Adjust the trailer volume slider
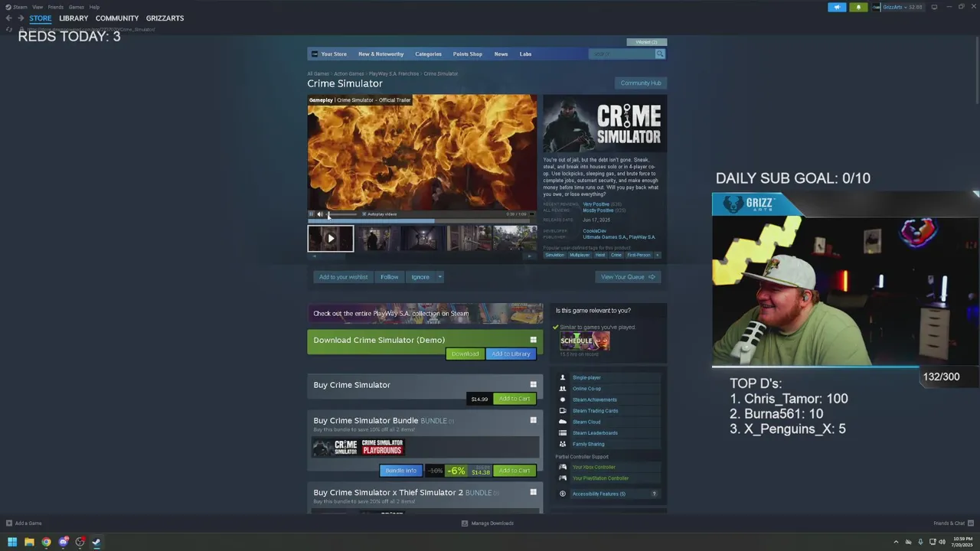Image resolution: width=980 pixels, height=551 pixels. (x=341, y=214)
